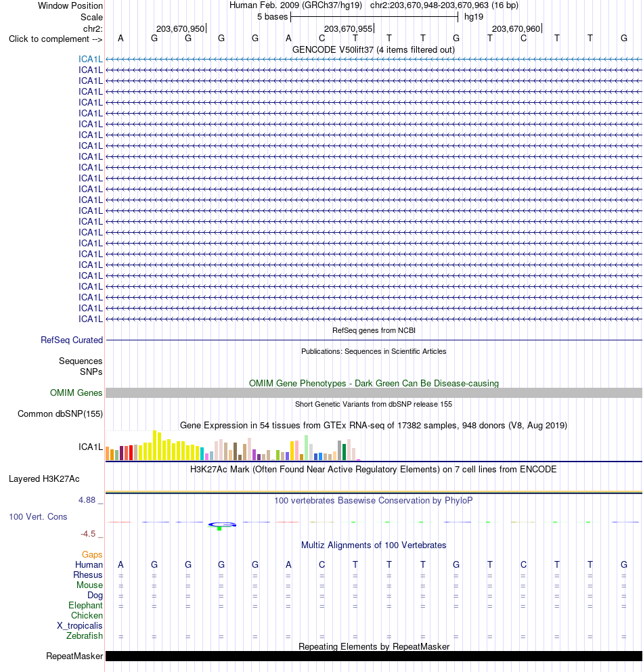This screenshot has height=672, width=643.
Task: Open the OMIM Gene Phenotypes track title
Action: coord(374,383)
